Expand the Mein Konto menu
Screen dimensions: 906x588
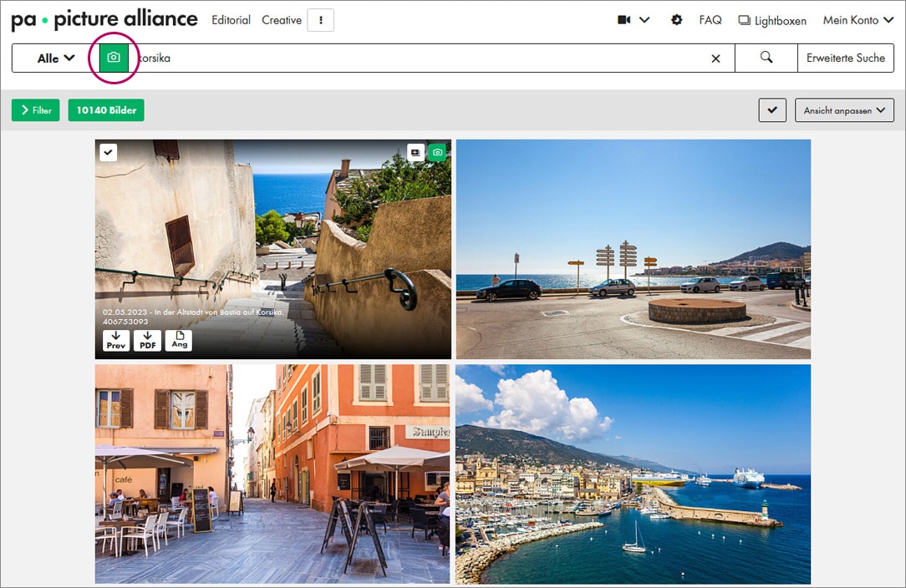[858, 20]
